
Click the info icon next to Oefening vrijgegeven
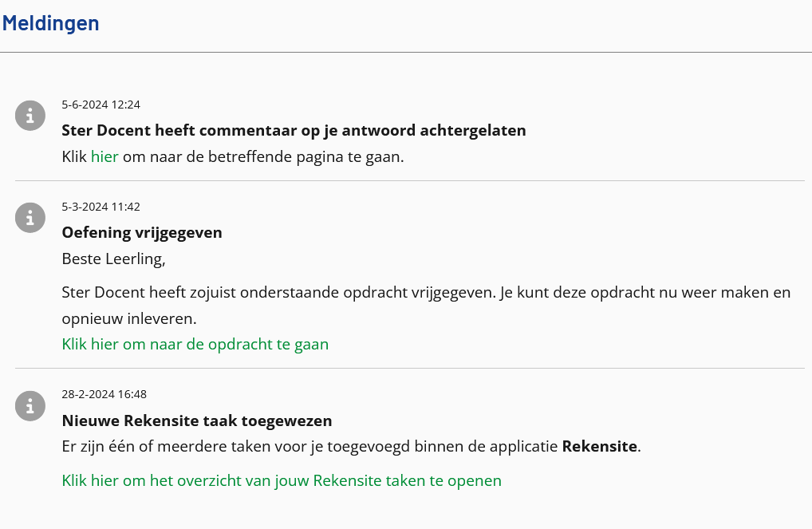pos(30,218)
